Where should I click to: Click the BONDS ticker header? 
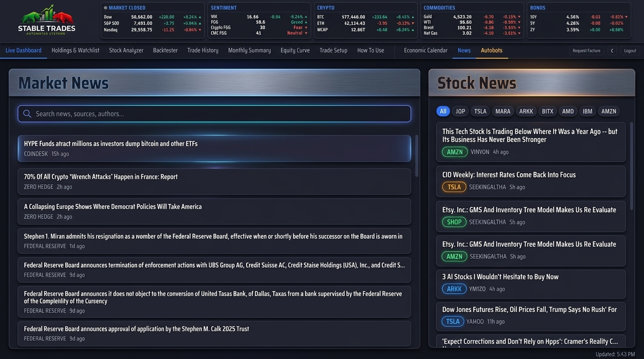[538, 8]
